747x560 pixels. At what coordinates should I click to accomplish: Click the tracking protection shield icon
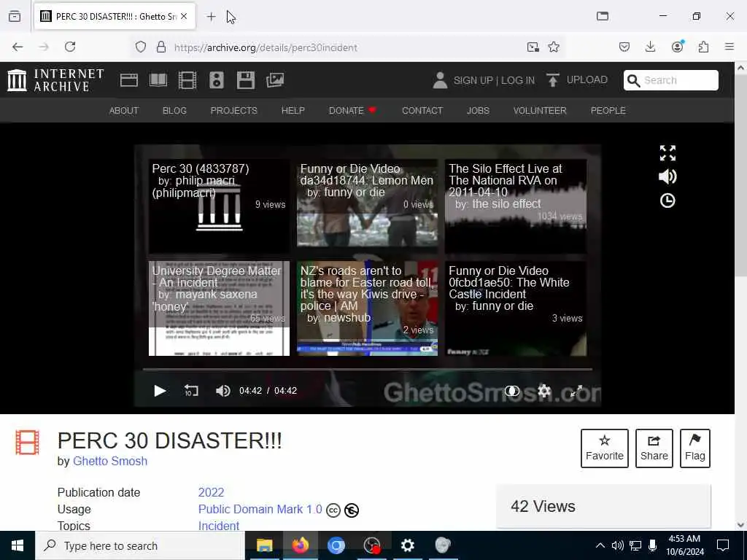[x=141, y=47]
